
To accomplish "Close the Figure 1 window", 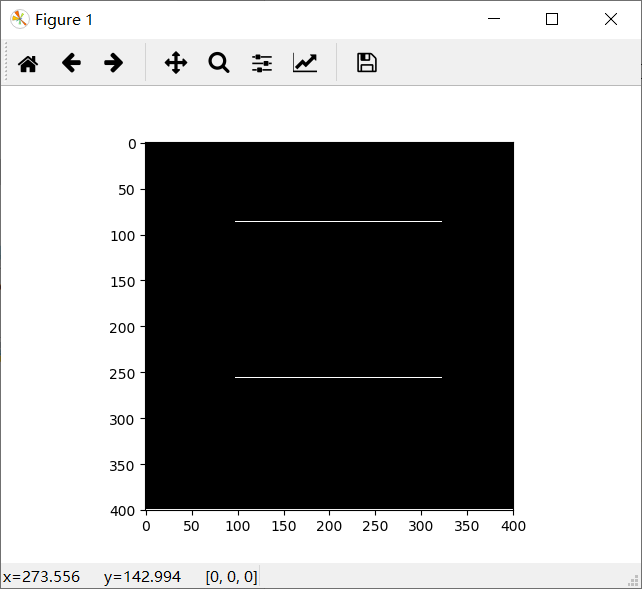I will 611,19.
